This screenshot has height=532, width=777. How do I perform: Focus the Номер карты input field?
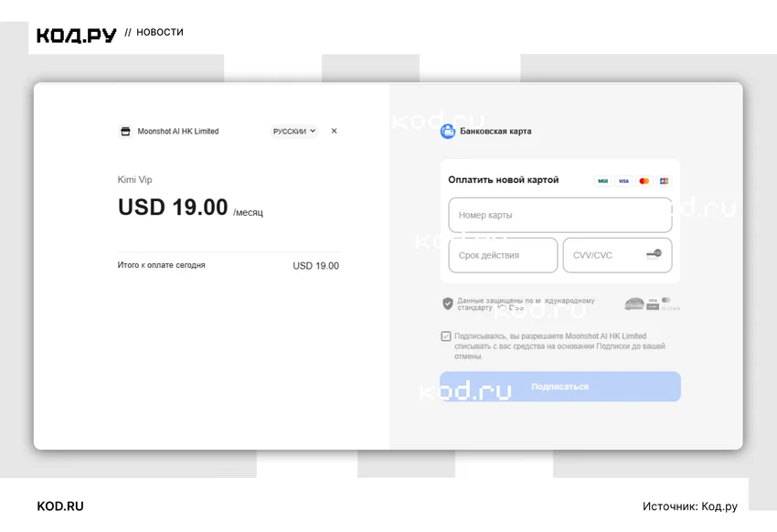point(560,215)
